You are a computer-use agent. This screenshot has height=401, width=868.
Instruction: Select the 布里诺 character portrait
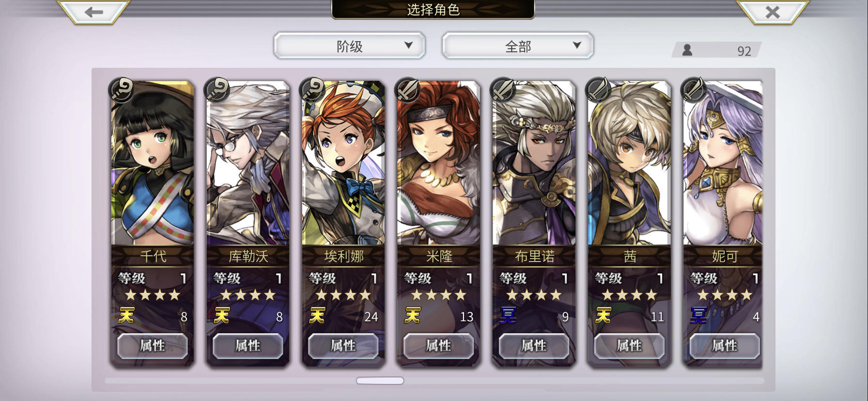tap(534, 164)
